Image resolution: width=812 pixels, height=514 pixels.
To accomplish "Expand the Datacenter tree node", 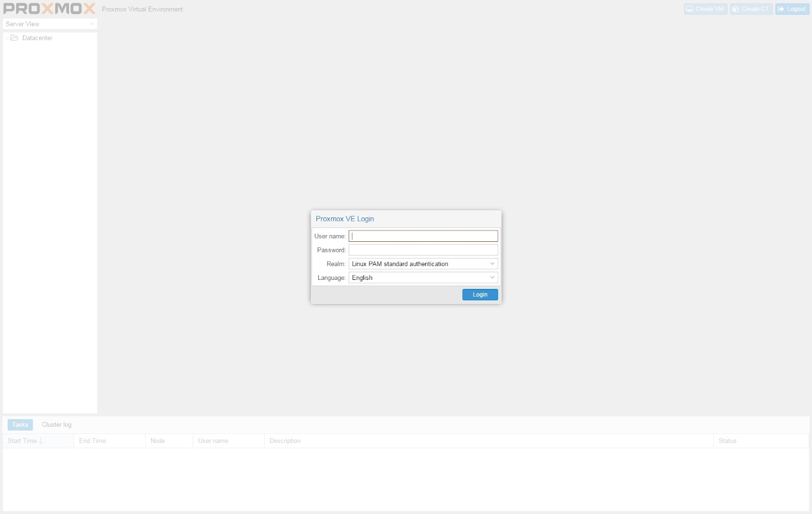I will 7,38.
